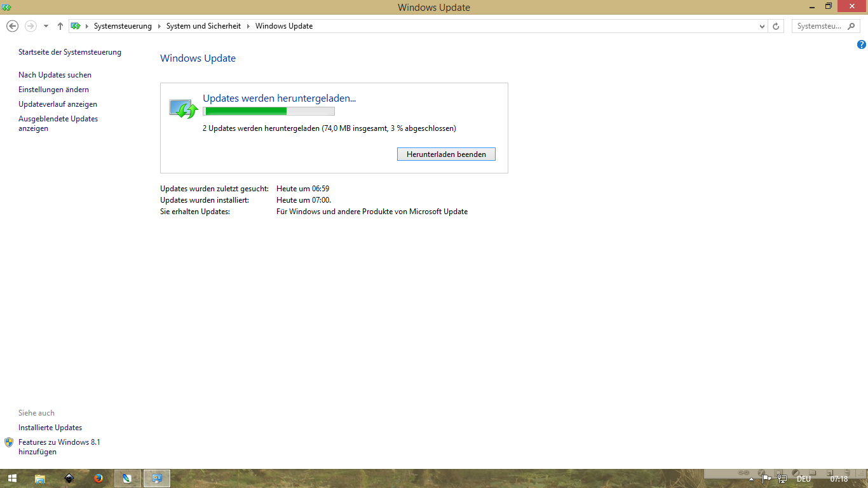Click the Heute um 07:00 value
This screenshot has height=488, width=868.
[x=303, y=200]
